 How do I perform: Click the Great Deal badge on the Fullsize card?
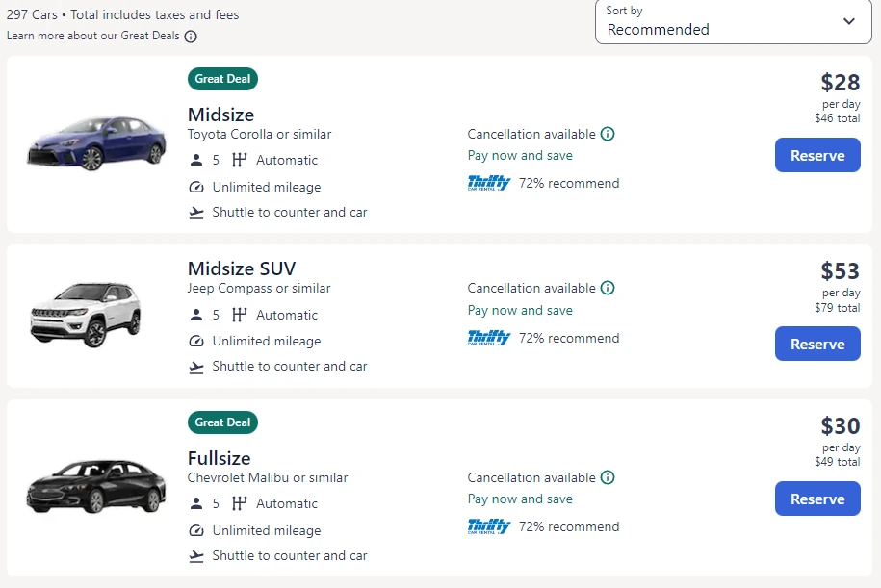coord(222,422)
